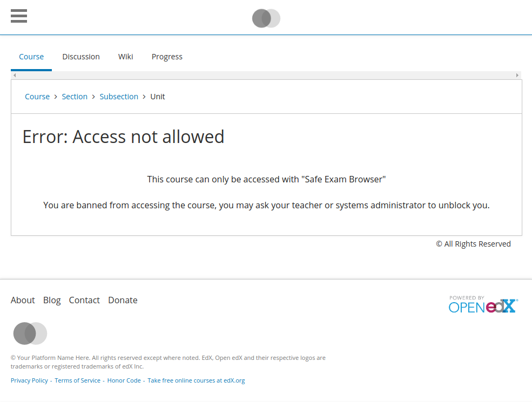The height and width of the screenshot is (402, 532).
Task: Open the Powered by Open edX logo
Action: (483, 305)
